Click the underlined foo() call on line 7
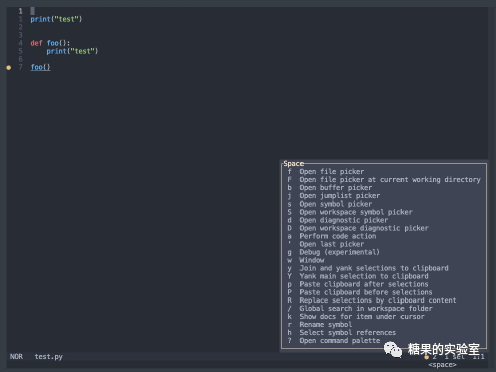The height and width of the screenshot is (372, 496). click(40, 67)
